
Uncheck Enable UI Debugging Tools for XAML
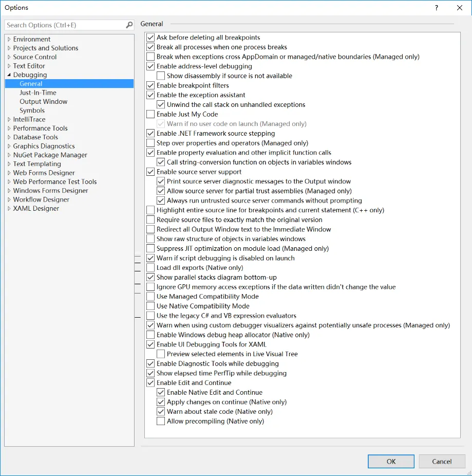click(x=150, y=344)
